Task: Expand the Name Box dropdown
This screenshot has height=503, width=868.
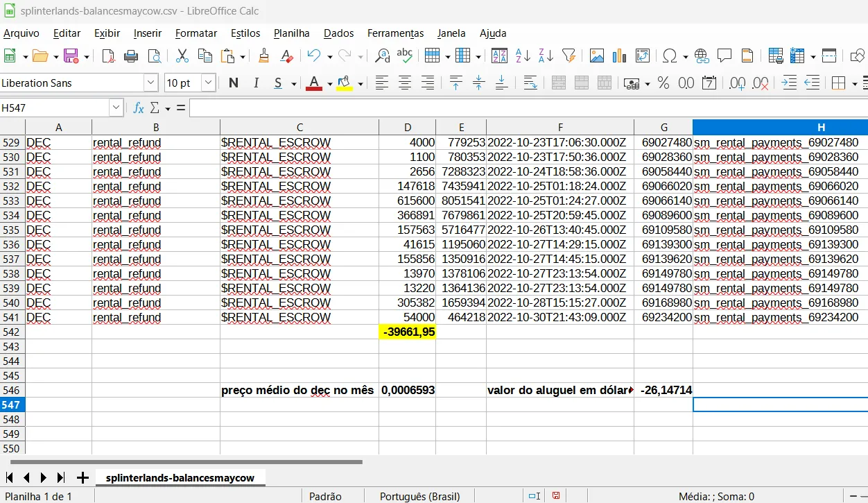Action: [116, 108]
